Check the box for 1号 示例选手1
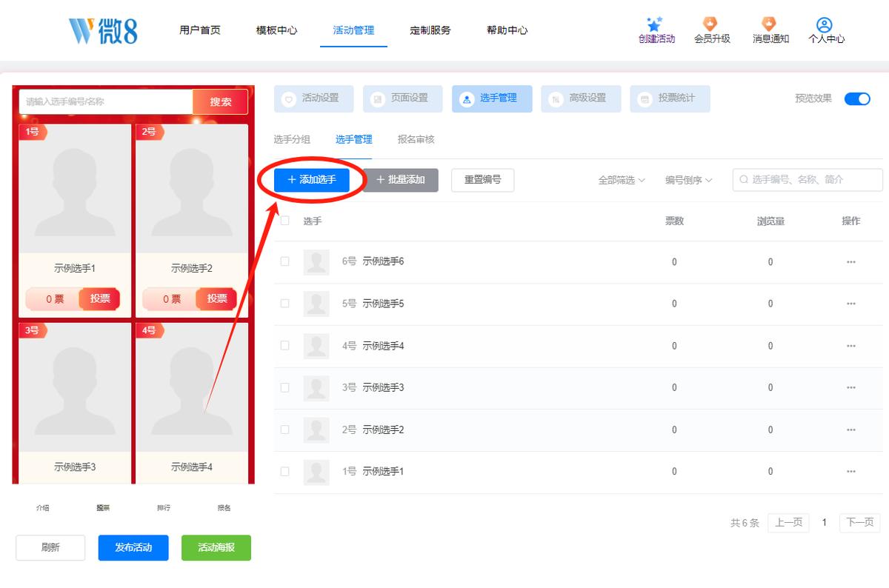The height and width of the screenshot is (588, 889). (284, 471)
